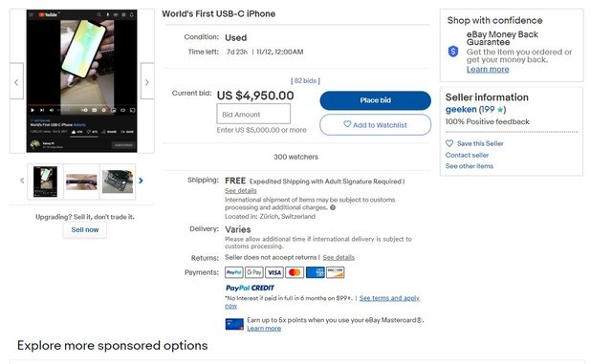The image size is (612, 364).
Task: Add item to Watchlist
Action: coord(375,125)
